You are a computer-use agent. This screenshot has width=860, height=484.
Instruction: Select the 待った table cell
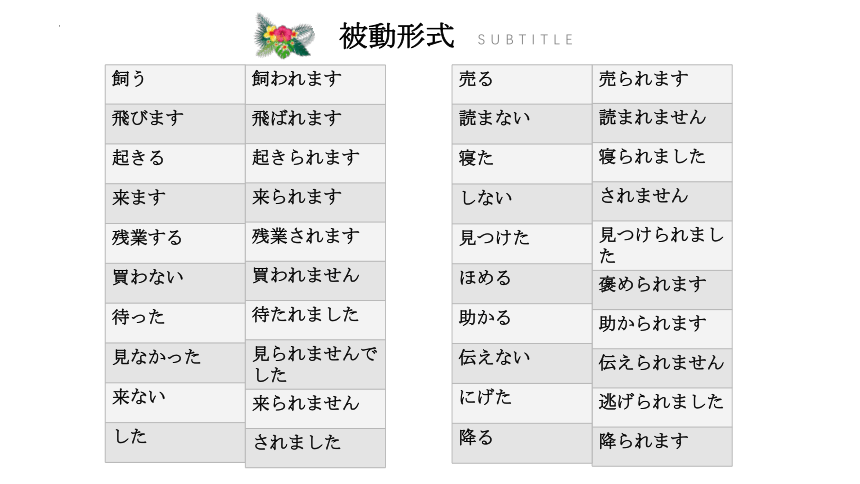175,323
